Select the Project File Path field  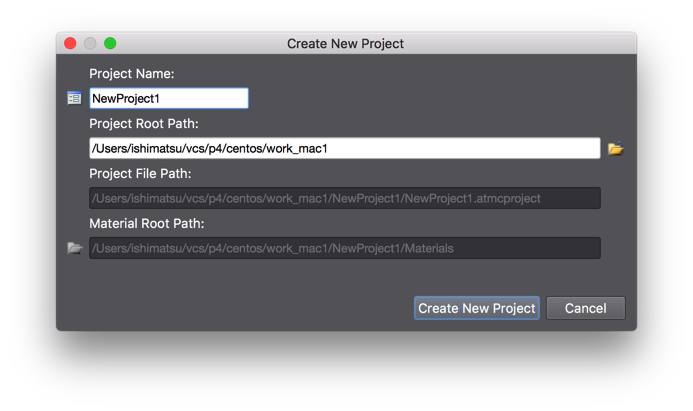pos(345,198)
